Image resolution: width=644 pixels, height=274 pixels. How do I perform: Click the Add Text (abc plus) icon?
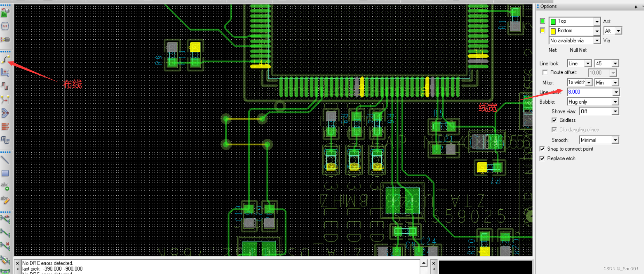pos(5,186)
